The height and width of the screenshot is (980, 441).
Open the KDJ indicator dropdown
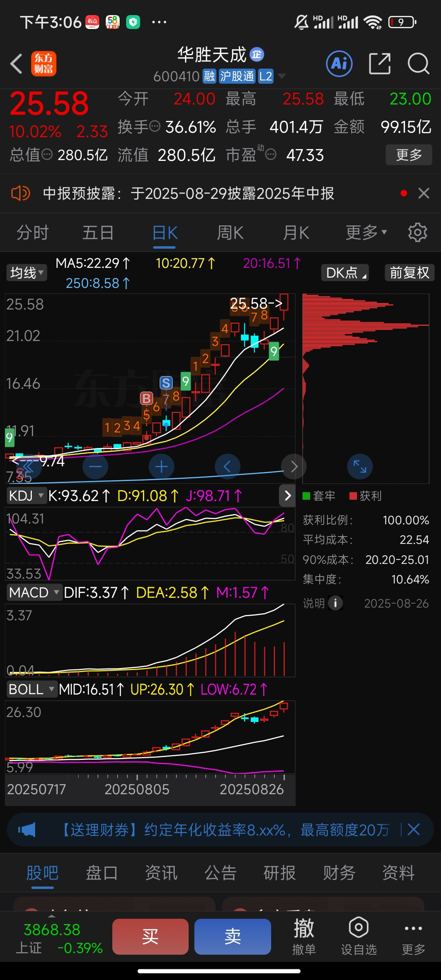[x=27, y=496]
